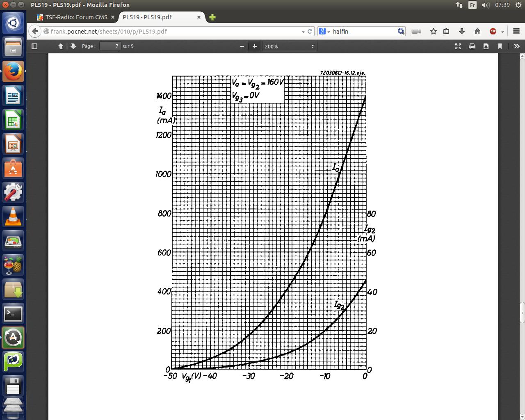Expand the Adblock Plus dropdown arrow
Screen dimensions: 525x420
click(x=502, y=32)
